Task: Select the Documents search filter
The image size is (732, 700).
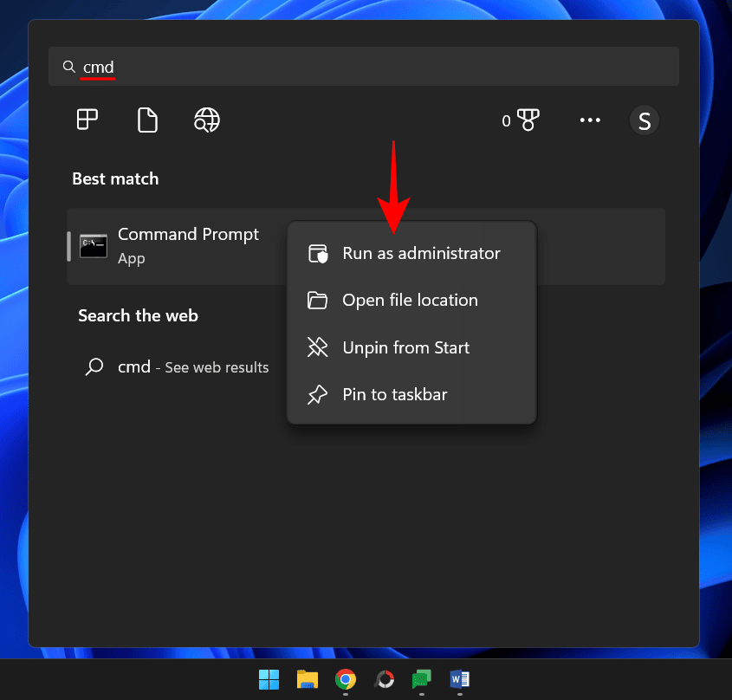Action: (x=147, y=120)
